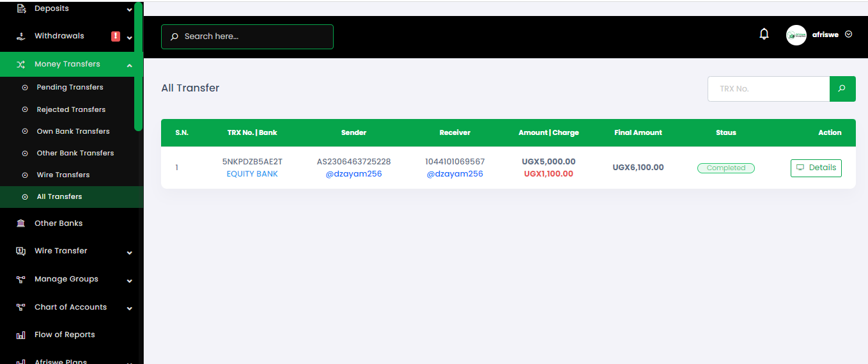Click the Manage Groups icon

click(x=21, y=279)
